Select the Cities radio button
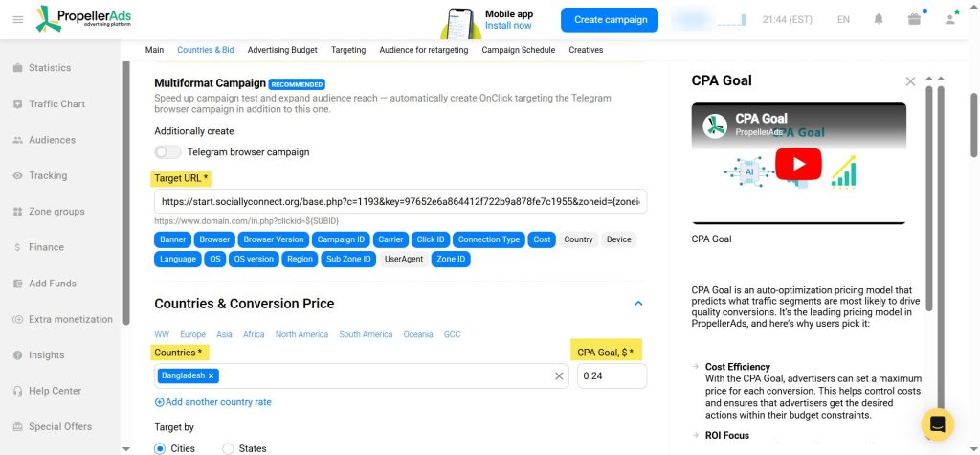Image resolution: width=980 pixels, height=455 pixels. tap(160, 448)
